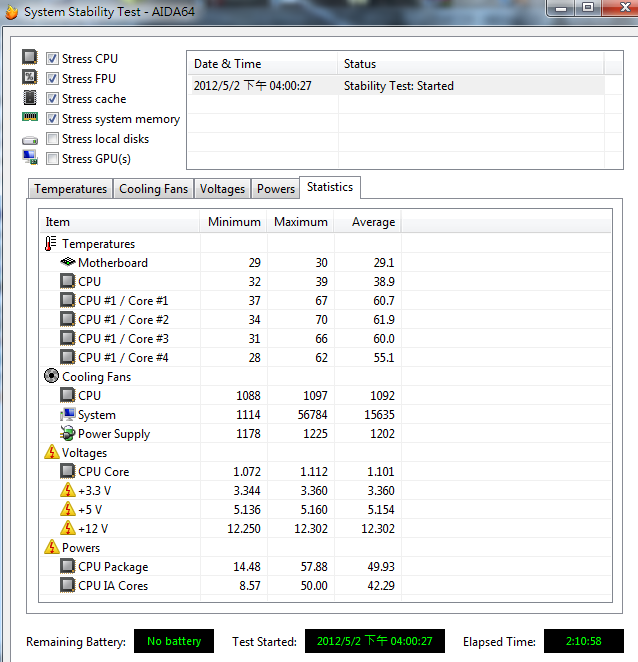The height and width of the screenshot is (662, 638).
Task: Click the No battery indicator
Action: pos(174,641)
